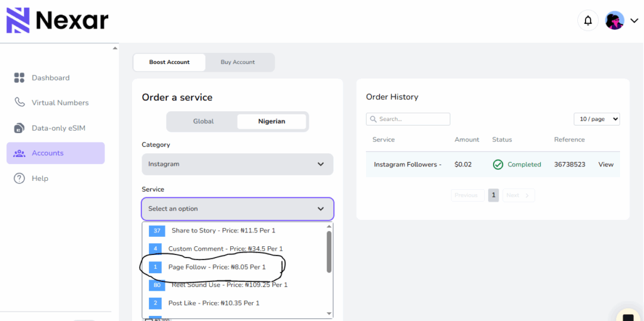Open Dashboard from the sidebar grid icon
Viewport: 644px width, 321px height.
(19, 78)
